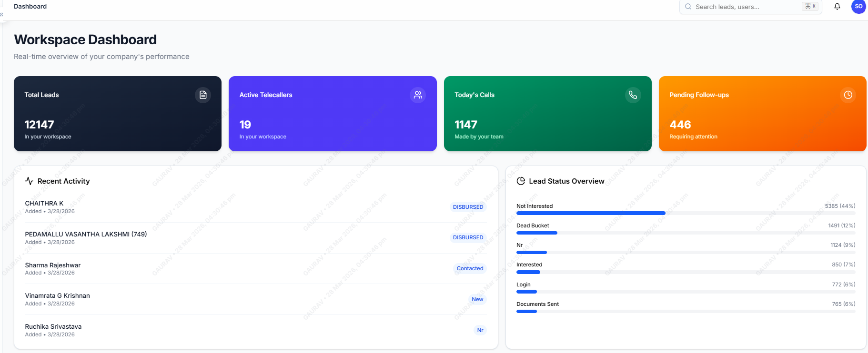Viewport: 868px width, 353px height.
Task: Select the Dashboard breadcrumb title
Action: [x=30, y=7]
